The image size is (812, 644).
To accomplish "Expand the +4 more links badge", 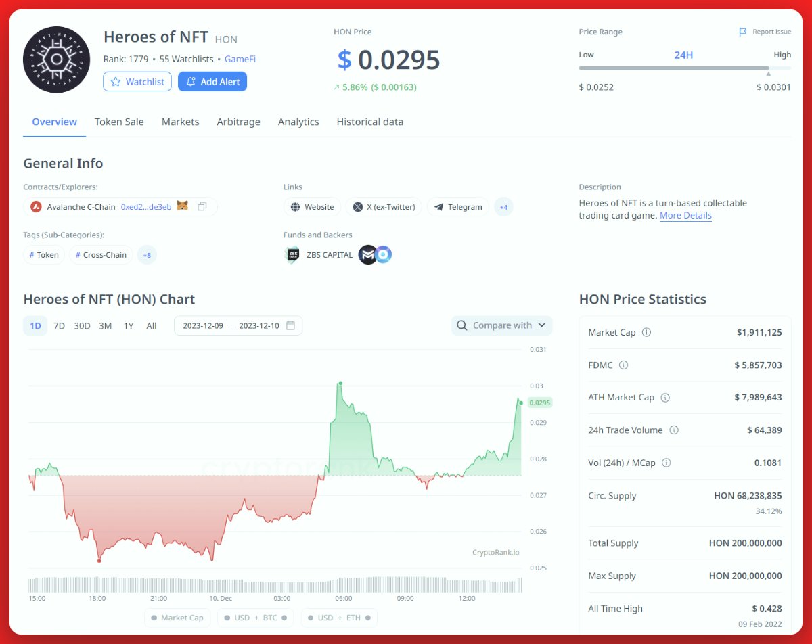I will click(503, 207).
